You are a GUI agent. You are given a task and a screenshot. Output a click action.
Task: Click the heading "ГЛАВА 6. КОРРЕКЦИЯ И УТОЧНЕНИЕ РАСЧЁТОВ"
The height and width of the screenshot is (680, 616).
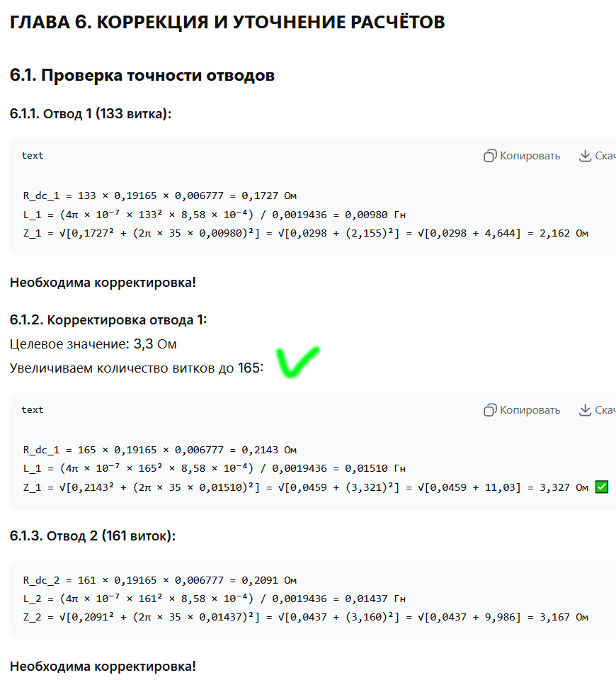(x=227, y=23)
